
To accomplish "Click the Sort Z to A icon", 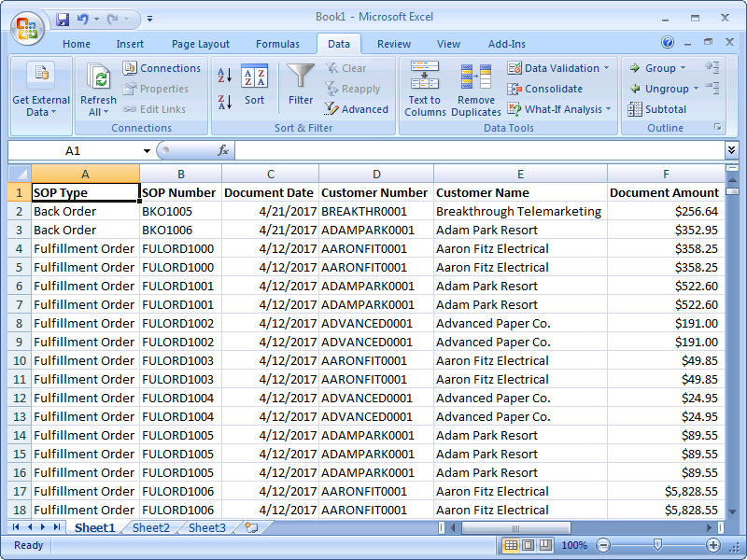I will pos(225,102).
